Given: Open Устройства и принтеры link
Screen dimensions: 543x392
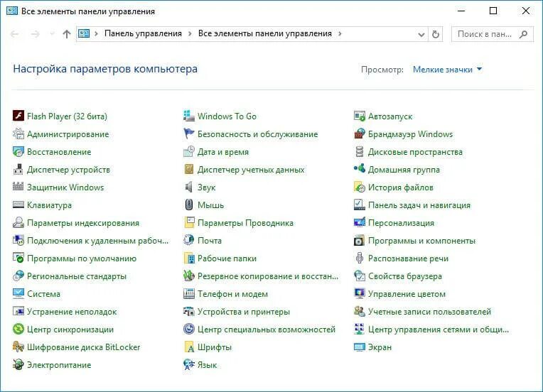Looking at the screenshot, I should click(244, 312).
